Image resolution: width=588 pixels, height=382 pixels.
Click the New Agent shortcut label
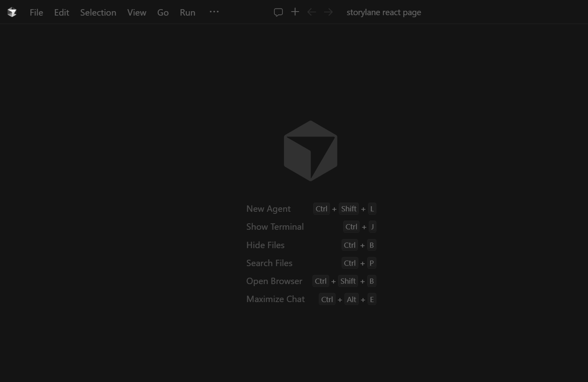(268, 209)
